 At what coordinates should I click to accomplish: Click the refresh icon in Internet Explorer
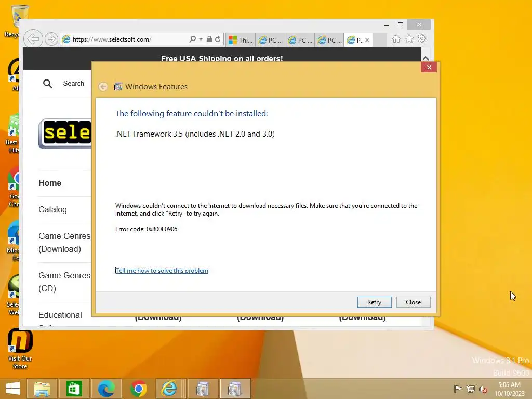click(x=218, y=39)
